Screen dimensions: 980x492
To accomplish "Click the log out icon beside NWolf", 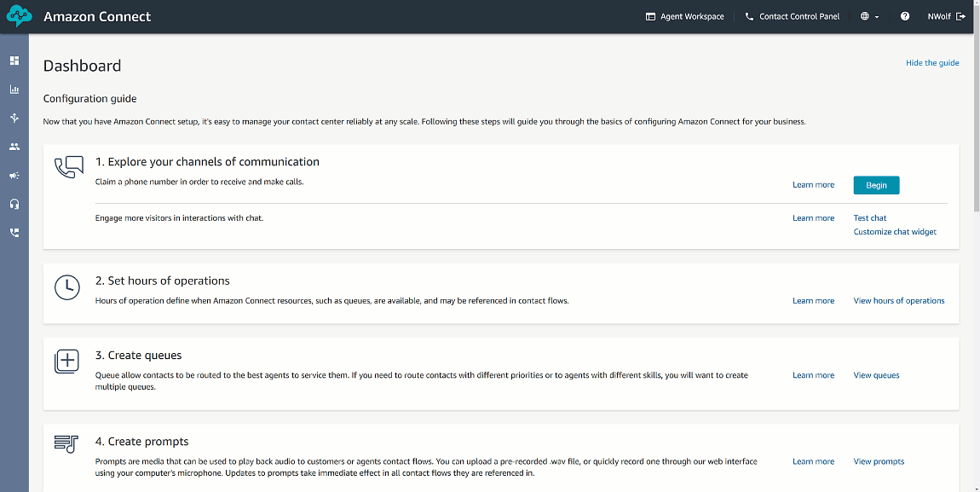I will point(961,16).
